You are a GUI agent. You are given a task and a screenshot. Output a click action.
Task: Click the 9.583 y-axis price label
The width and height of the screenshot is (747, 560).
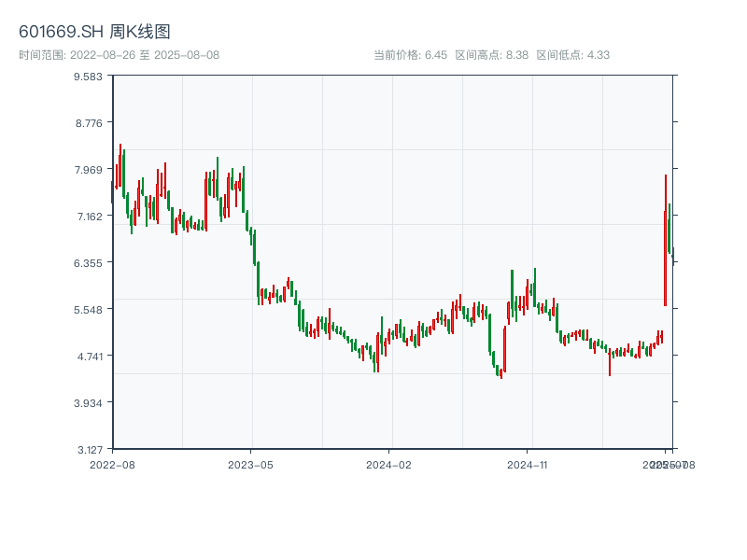coord(88,77)
